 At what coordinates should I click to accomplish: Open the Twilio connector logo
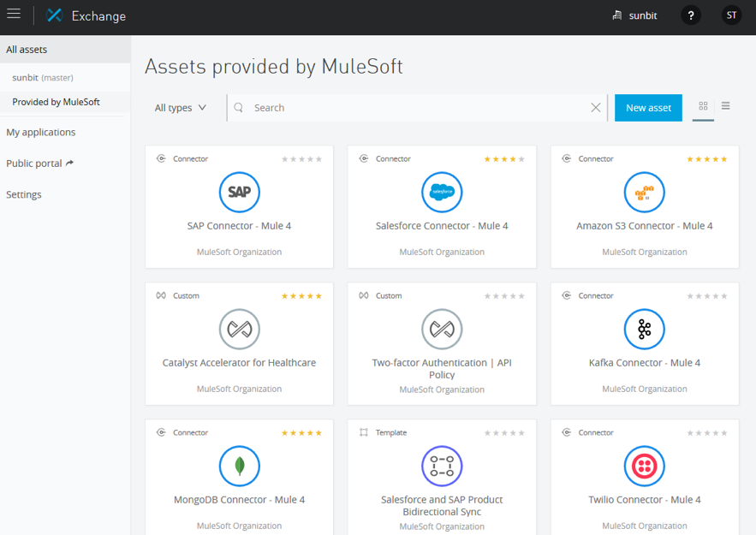645,466
